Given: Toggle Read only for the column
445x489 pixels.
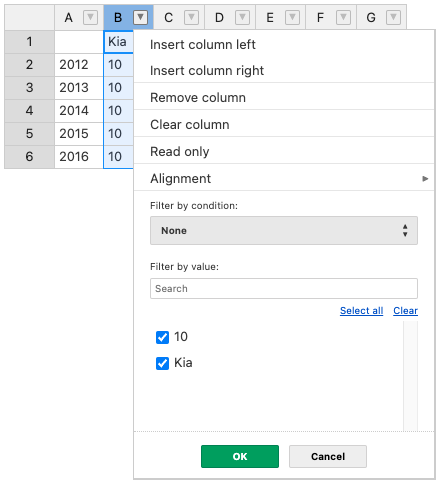Looking at the screenshot, I should tap(284, 151).
